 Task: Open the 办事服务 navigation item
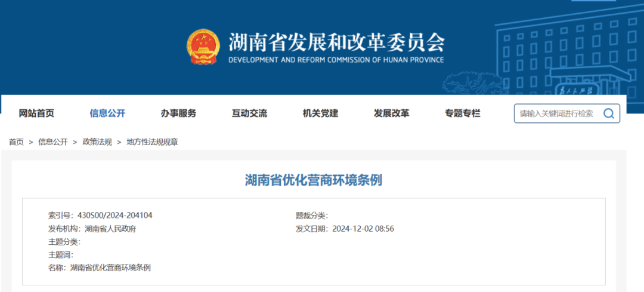point(178,113)
